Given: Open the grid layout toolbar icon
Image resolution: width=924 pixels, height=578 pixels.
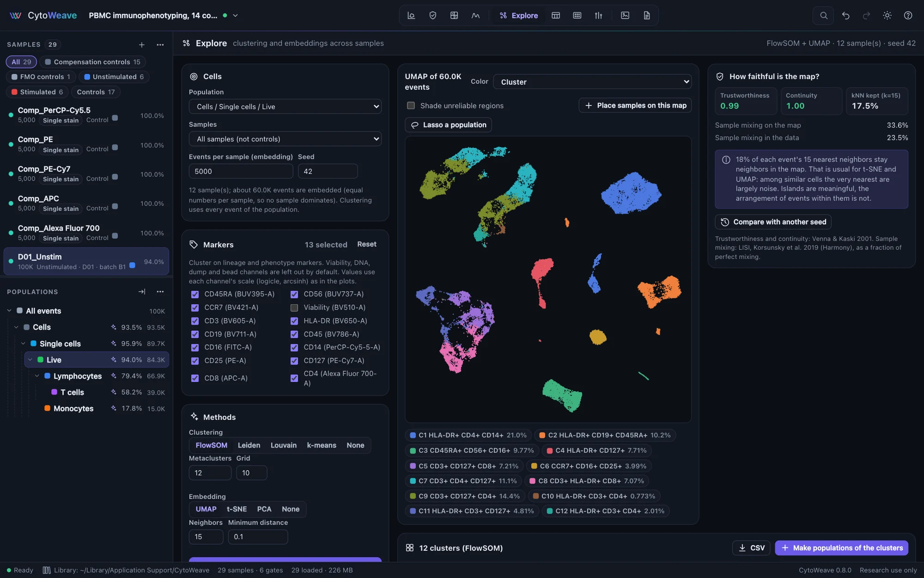Looking at the screenshot, I should (454, 15).
